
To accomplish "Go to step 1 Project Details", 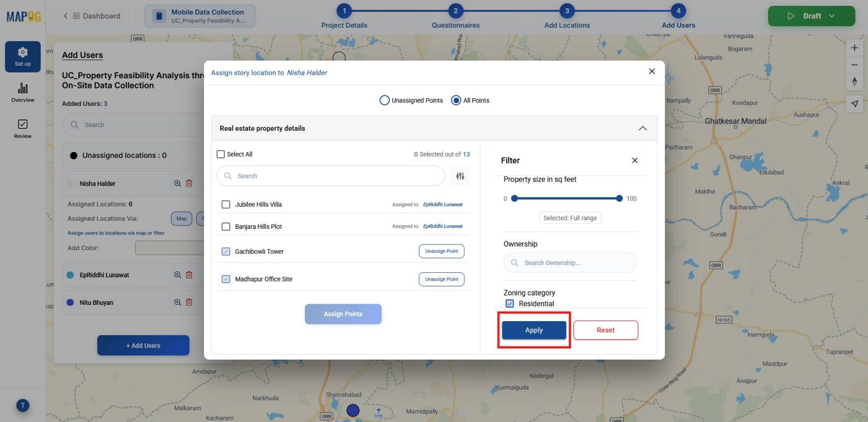I will 344,11.
